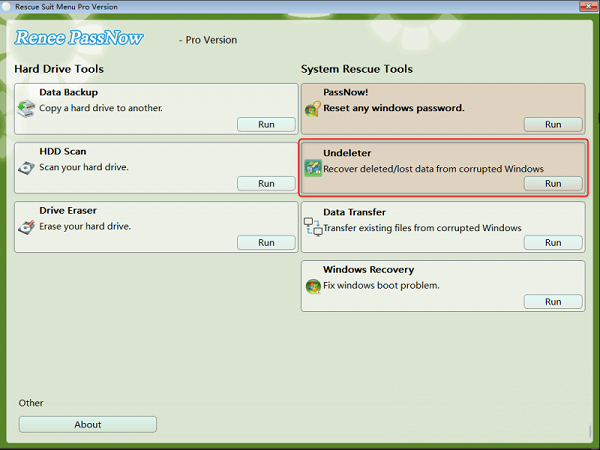
Task: Click the Hard Drive Tools heading
Action: point(59,69)
